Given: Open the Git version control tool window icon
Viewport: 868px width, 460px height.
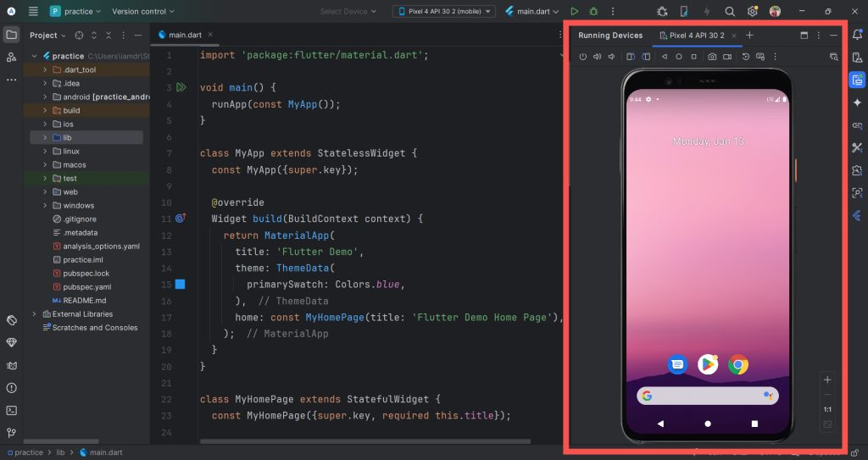Looking at the screenshot, I should pyautogui.click(x=11, y=433).
